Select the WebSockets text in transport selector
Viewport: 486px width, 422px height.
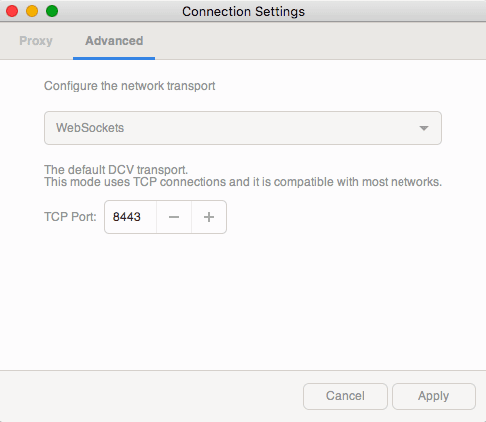[x=90, y=128]
